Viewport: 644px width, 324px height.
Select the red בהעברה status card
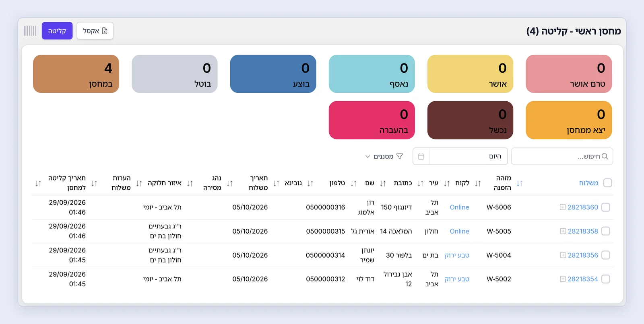pos(372,120)
